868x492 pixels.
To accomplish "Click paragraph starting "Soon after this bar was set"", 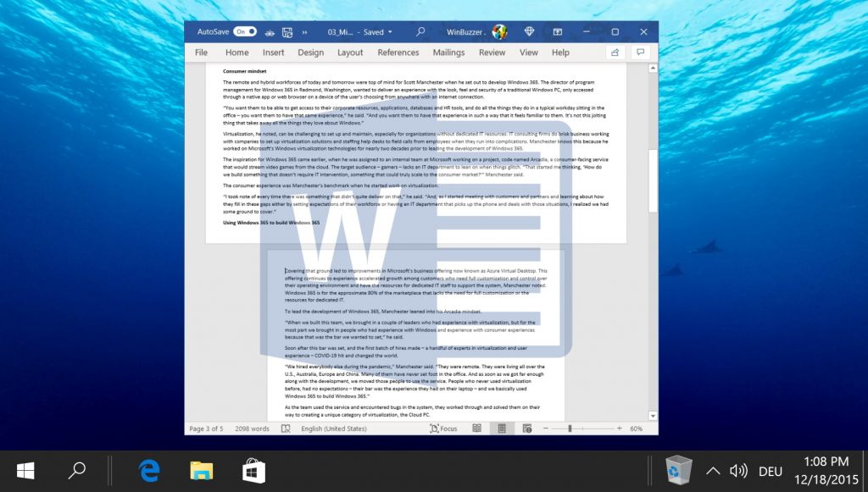I will [x=406, y=351].
